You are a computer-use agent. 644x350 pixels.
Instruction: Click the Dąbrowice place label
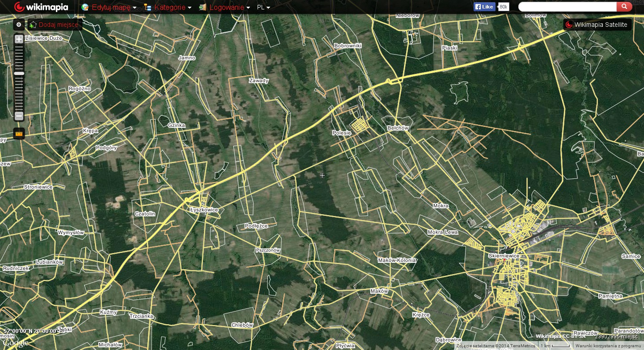(449, 340)
